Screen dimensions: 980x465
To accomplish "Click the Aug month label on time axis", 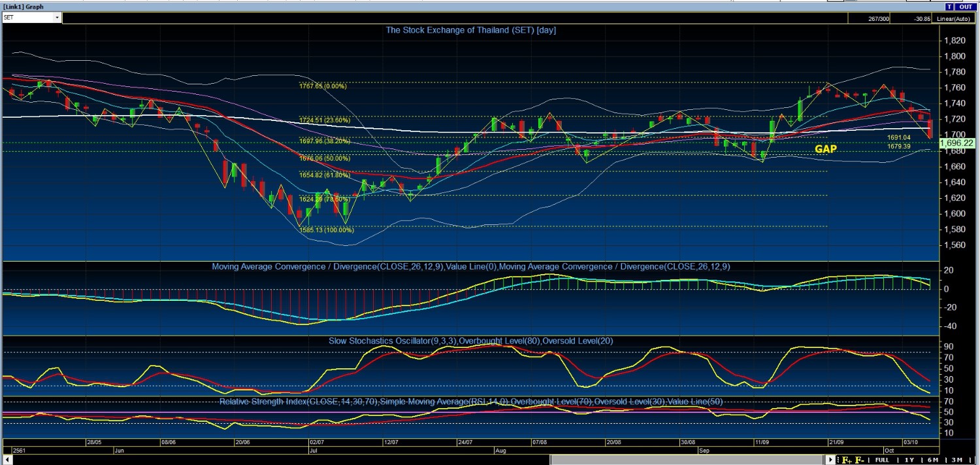I will tap(500, 451).
